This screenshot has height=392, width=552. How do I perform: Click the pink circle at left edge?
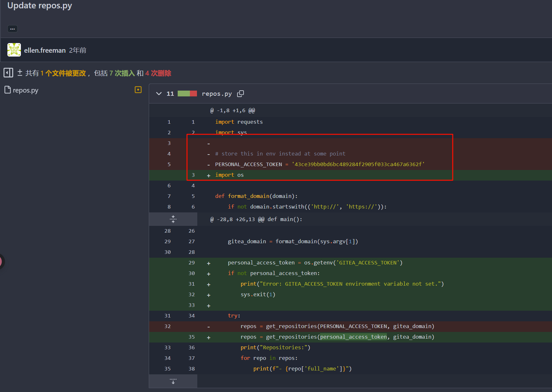[1, 262]
